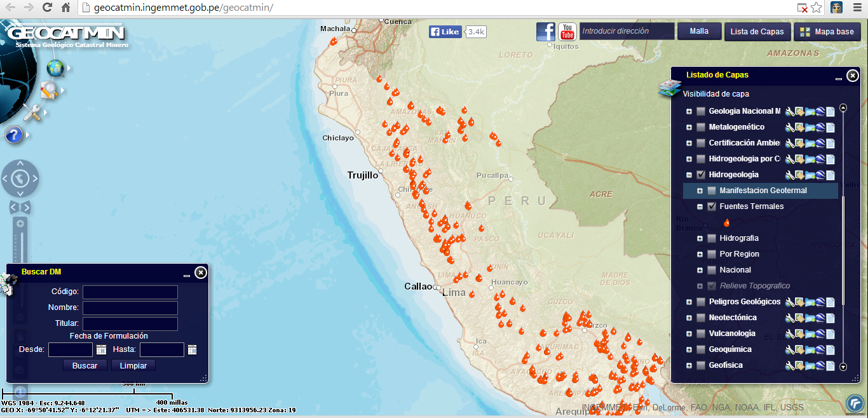Click the globe icon in left sidebar
The image size is (868, 418).
pyautogui.click(x=55, y=68)
